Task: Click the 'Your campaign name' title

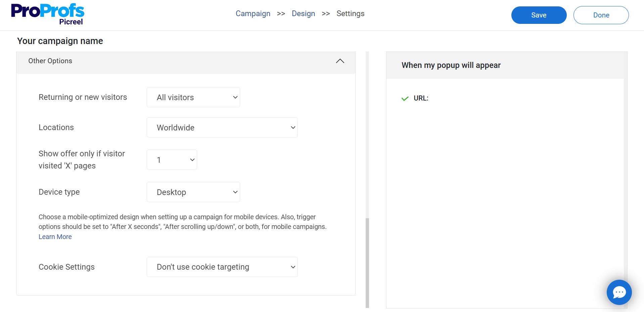Action: 60,41
